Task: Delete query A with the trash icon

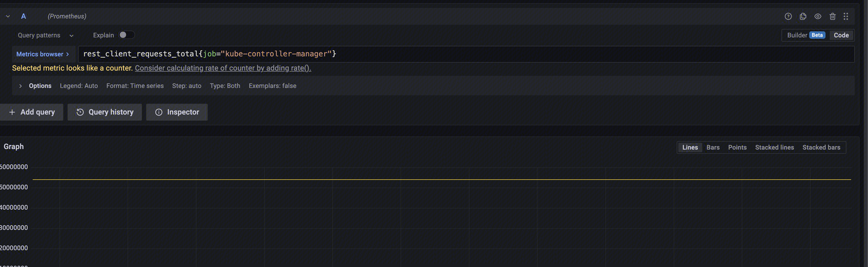Action: click(833, 17)
